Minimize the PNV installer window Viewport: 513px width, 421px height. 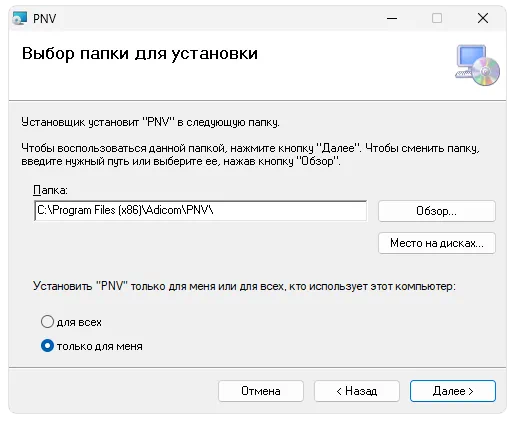[x=392, y=18]
